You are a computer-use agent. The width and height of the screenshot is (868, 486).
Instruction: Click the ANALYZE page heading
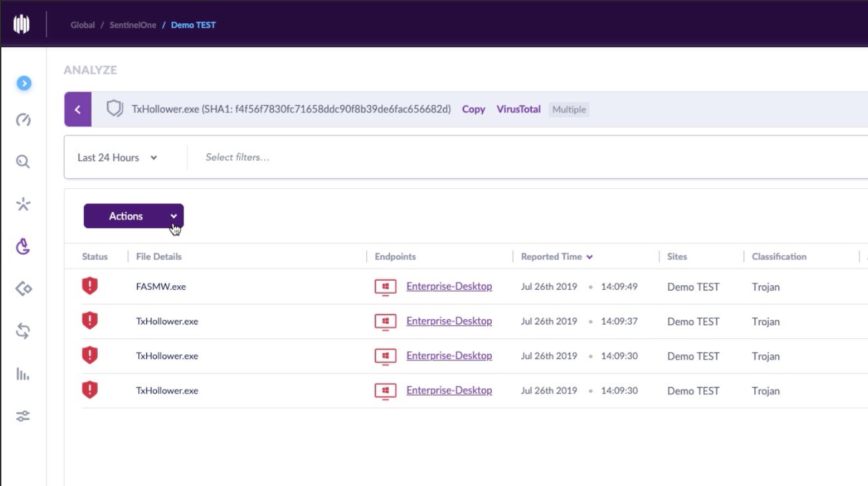coord(90,70)
